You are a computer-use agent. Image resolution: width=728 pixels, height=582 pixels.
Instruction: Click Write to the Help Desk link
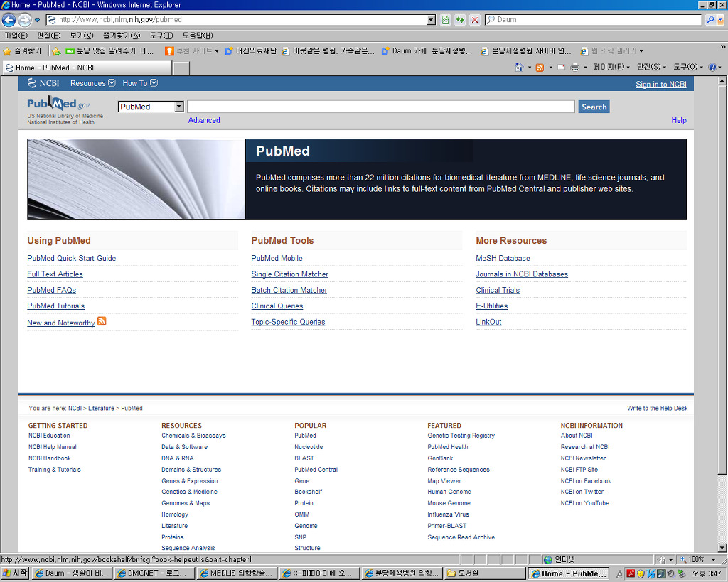click(x=658, y=409)
